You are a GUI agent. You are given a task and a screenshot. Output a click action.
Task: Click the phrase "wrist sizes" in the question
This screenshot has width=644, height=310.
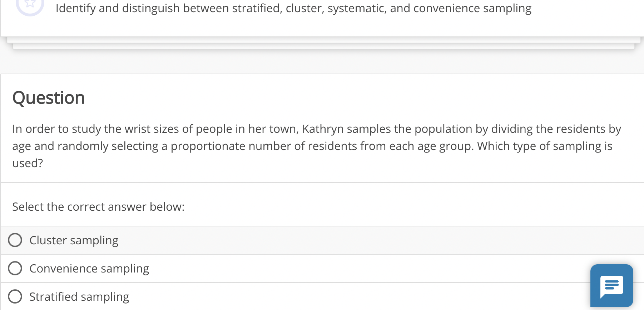tap(152, 129)
